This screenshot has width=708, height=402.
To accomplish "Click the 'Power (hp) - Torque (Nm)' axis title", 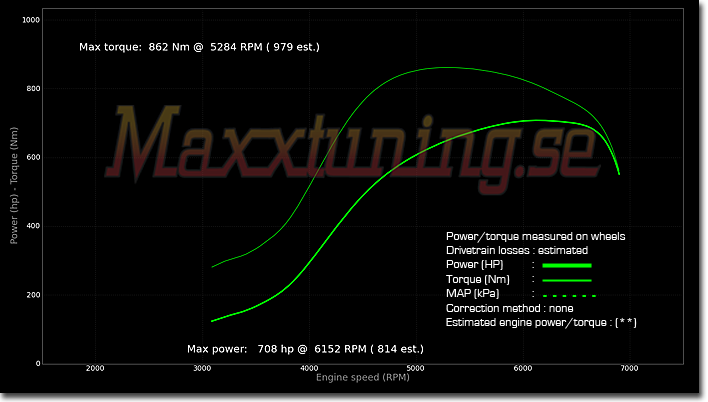I will coord(14,186).
